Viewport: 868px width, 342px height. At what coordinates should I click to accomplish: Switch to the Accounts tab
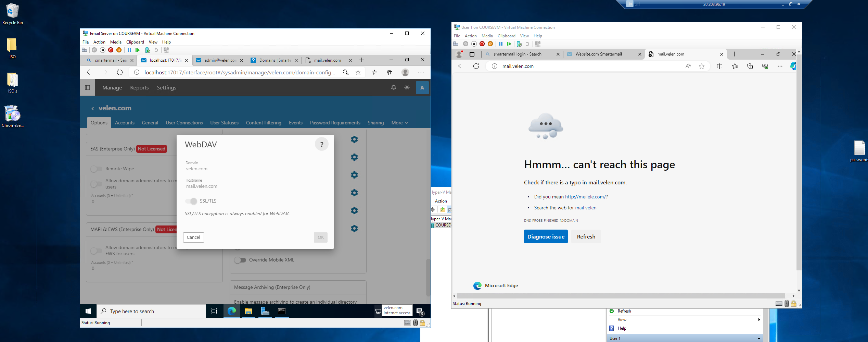(x=125, y=123)
